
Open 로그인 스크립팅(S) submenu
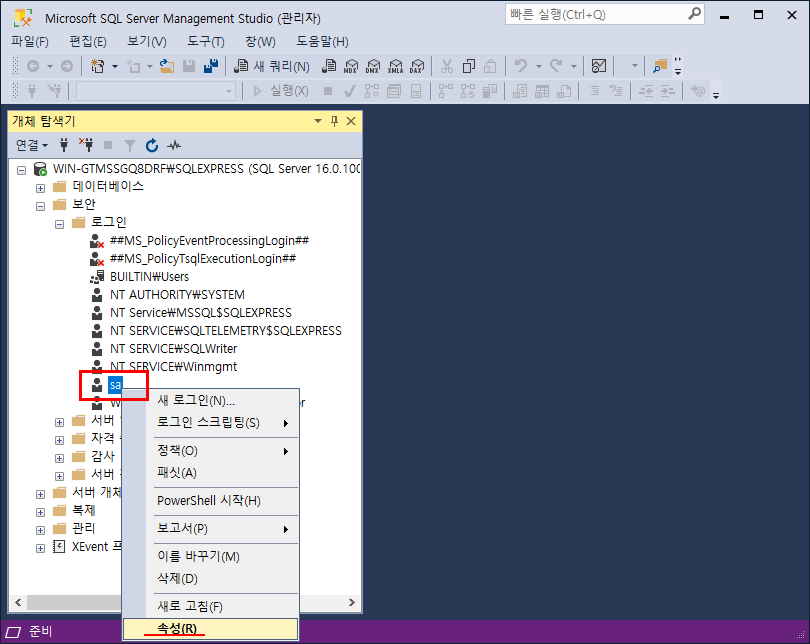(x=210, y=423)
